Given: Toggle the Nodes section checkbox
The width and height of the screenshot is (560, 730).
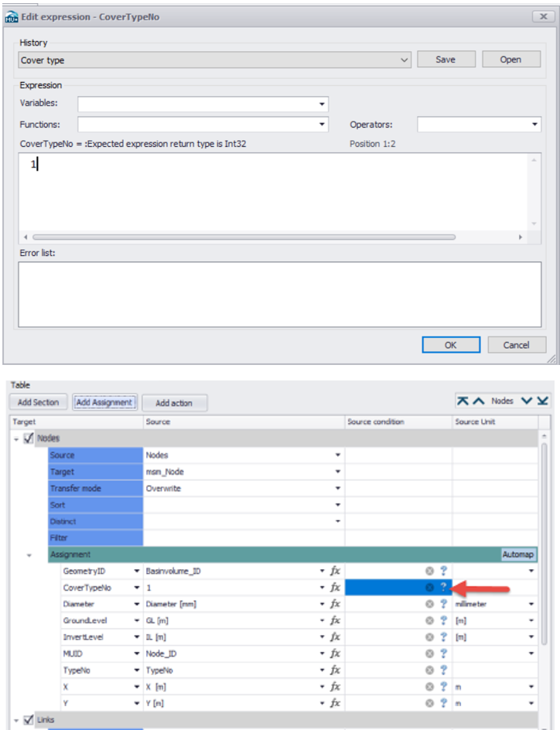Looking at the screenshot, I should pyautogui.click(x=29, y=438).
